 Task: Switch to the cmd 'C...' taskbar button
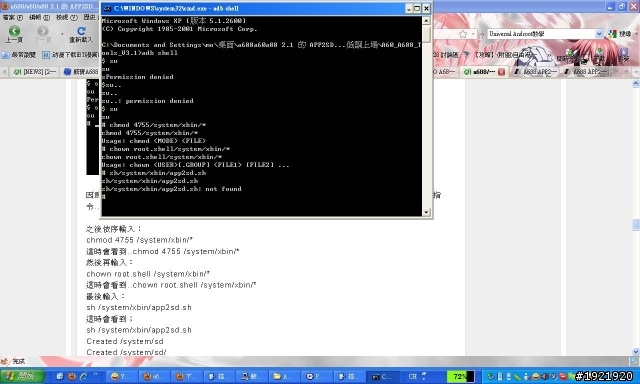pyautogui.click(x=382, y=376)
